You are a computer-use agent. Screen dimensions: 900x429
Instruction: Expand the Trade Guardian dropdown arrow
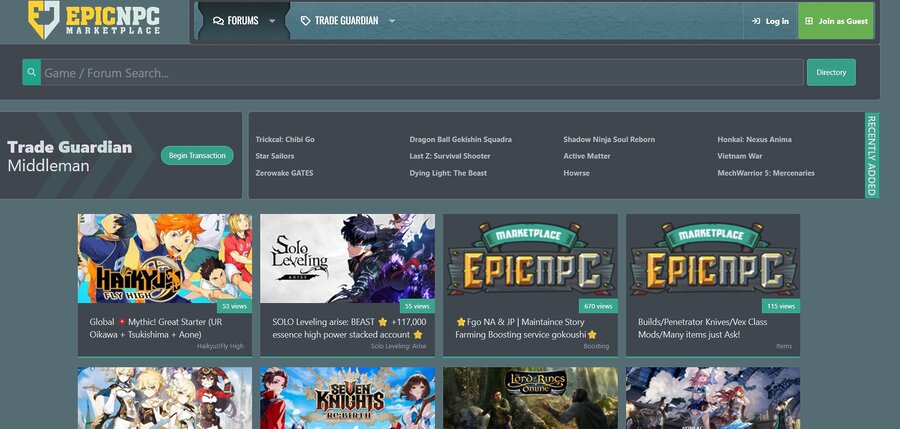(392, 21)
